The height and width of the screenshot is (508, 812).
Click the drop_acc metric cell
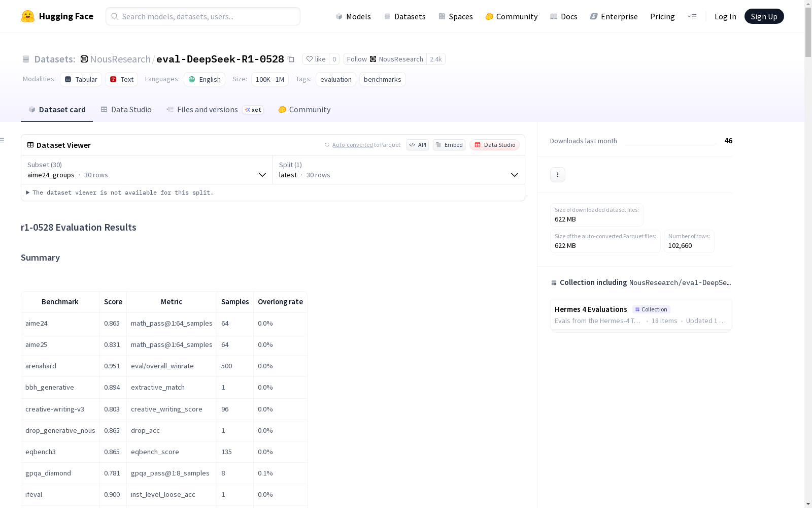point(172,430)
